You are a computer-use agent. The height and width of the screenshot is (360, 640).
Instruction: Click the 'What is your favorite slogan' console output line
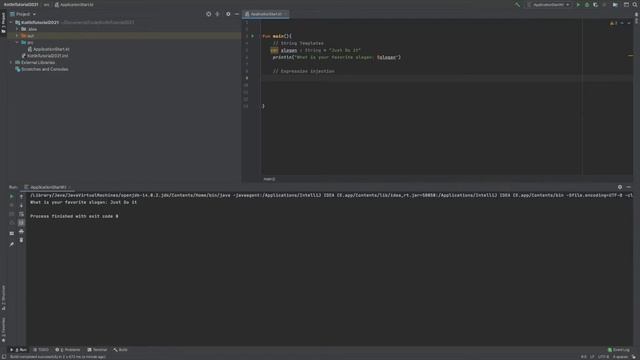click(83, 202)
